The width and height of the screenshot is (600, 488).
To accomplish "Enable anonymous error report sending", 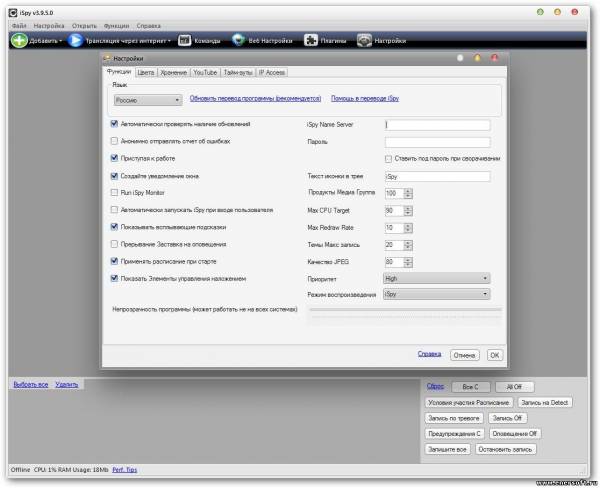I will 114,141.
